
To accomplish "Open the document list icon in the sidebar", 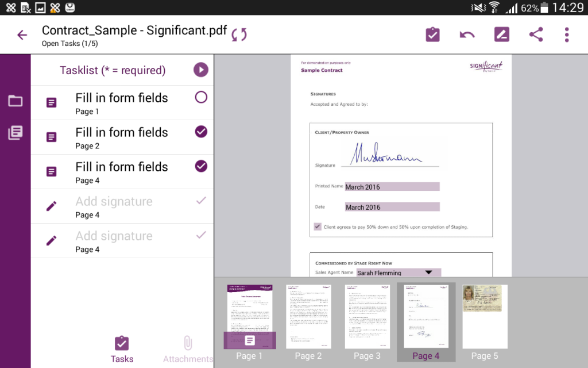I will 15,132.
